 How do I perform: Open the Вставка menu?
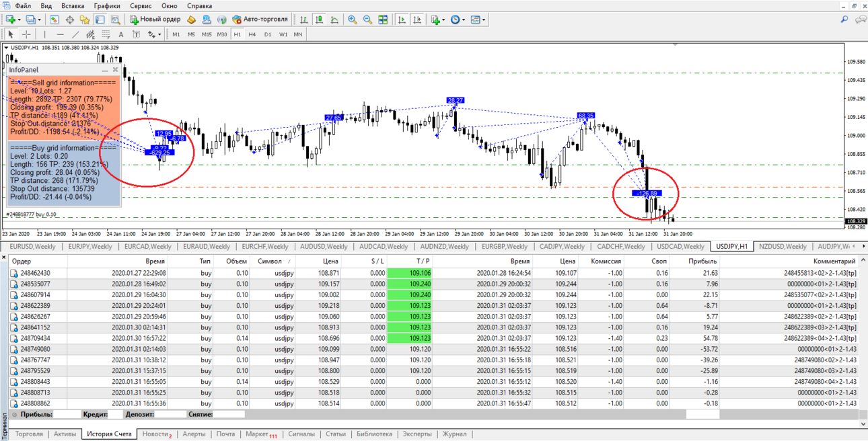[x=73, y=5]
